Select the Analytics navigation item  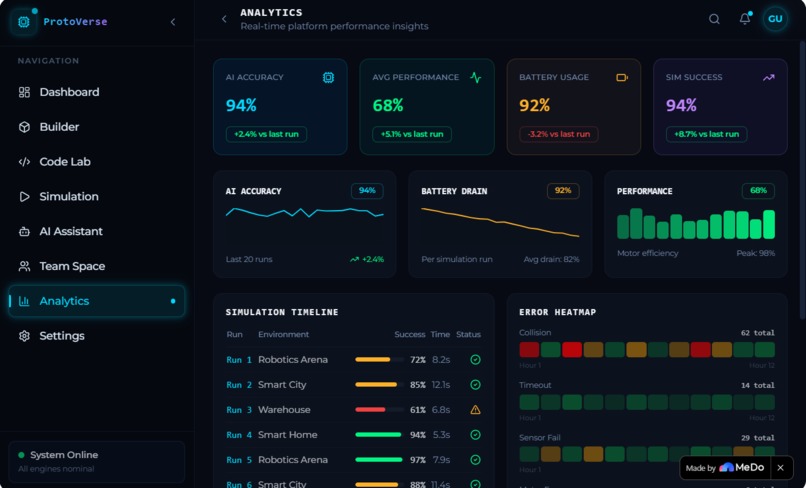[x=97, y=301]
